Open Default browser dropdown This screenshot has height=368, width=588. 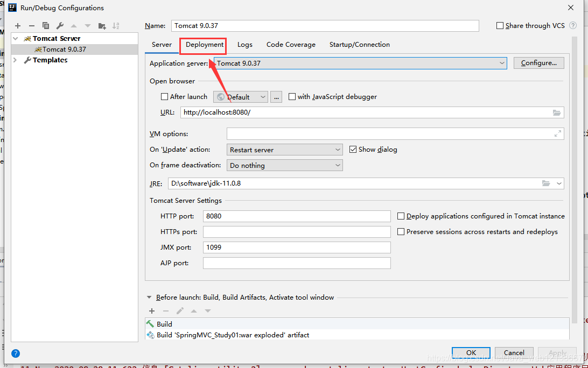tap(241, 97)
